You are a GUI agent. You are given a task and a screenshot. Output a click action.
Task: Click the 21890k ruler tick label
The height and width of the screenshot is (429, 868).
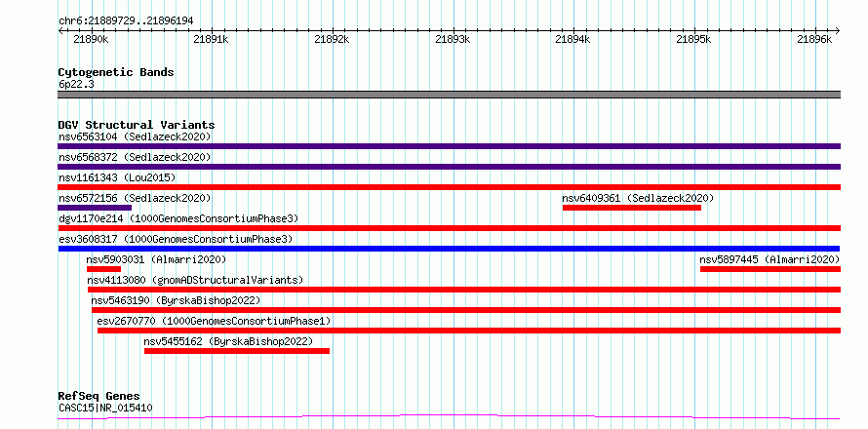91,40
